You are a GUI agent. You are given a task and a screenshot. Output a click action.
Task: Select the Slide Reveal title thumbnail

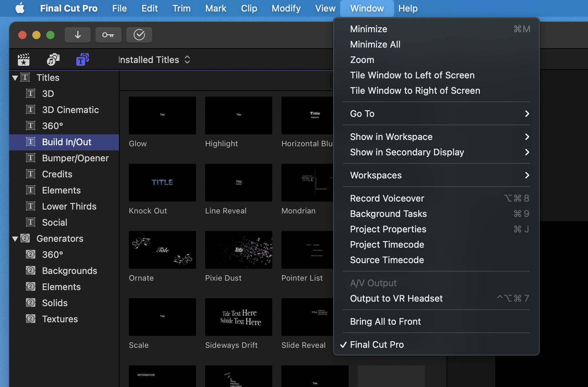point(307,317)
